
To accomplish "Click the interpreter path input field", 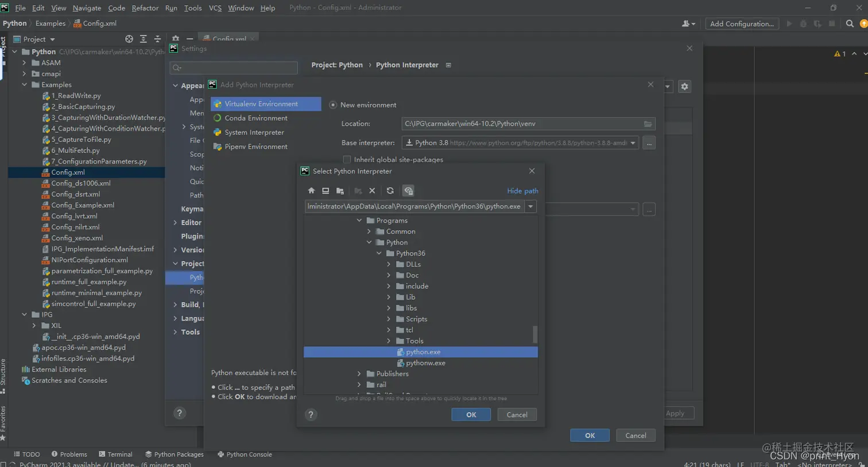I will click(x=414, y=206).
